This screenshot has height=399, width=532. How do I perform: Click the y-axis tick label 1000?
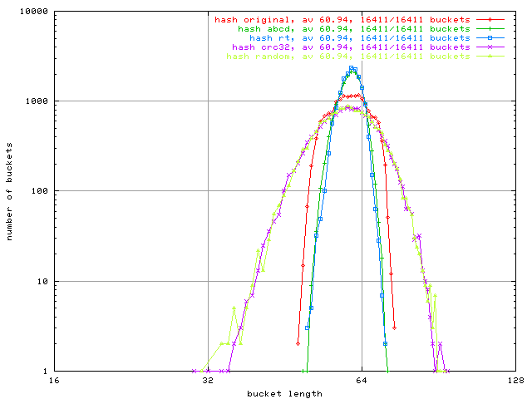37,101
